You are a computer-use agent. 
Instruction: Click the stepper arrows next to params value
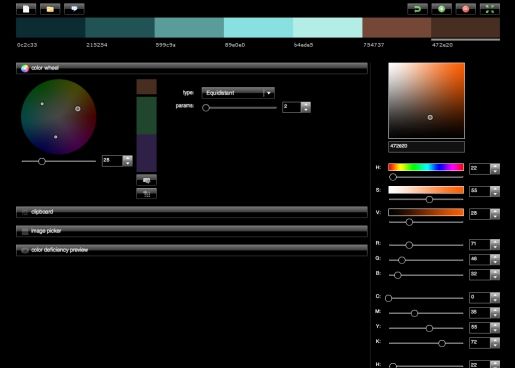(x=306, y=107)
